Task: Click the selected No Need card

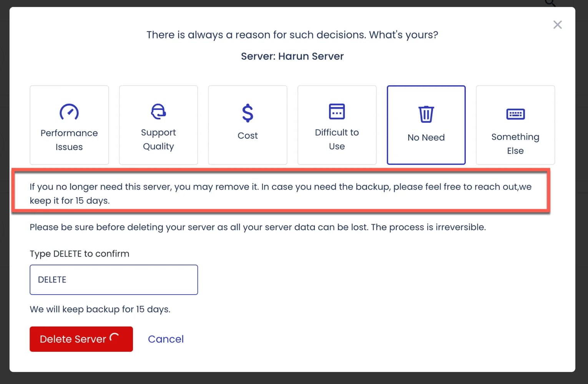Action: click(x=426, y=125)
